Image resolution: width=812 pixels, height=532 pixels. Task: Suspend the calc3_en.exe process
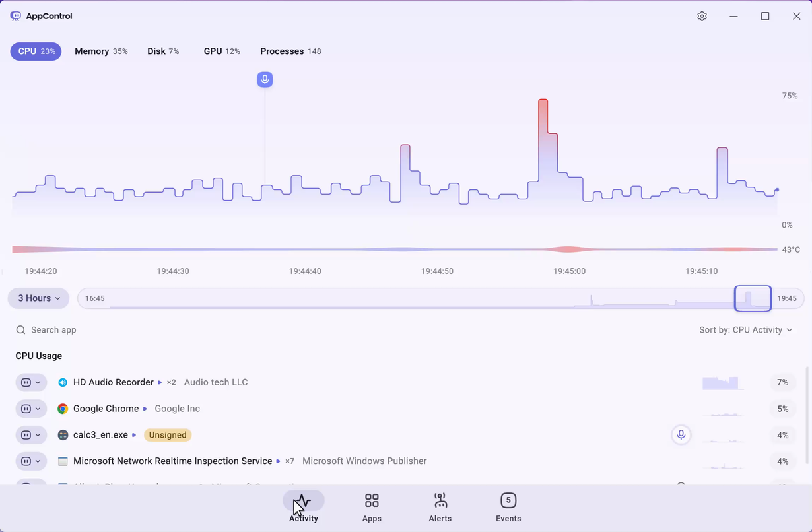point(27,435)
